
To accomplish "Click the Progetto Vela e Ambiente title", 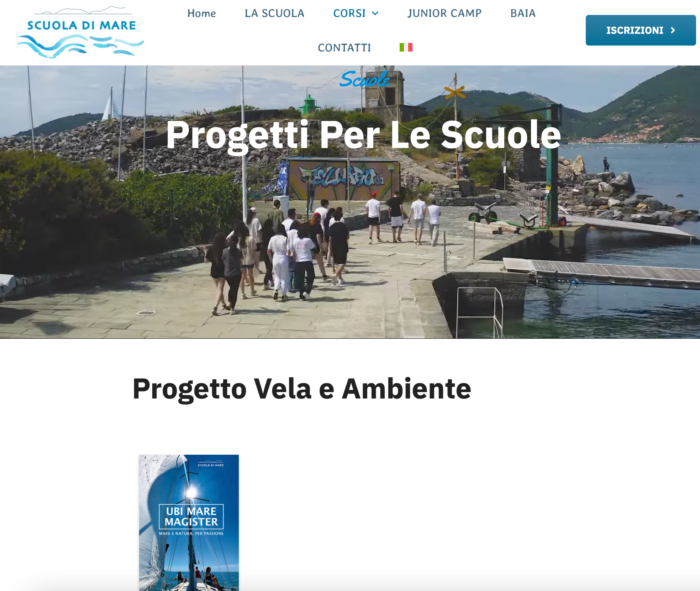I will 302,389.
